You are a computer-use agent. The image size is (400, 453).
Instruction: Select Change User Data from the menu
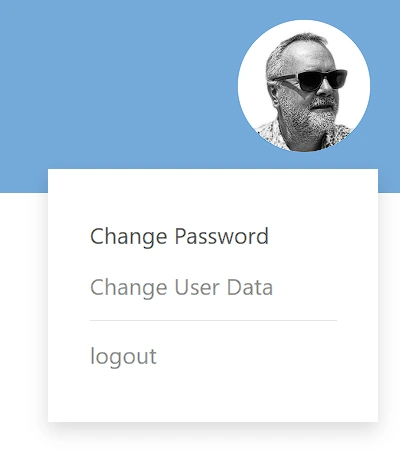tap(181, 287)
